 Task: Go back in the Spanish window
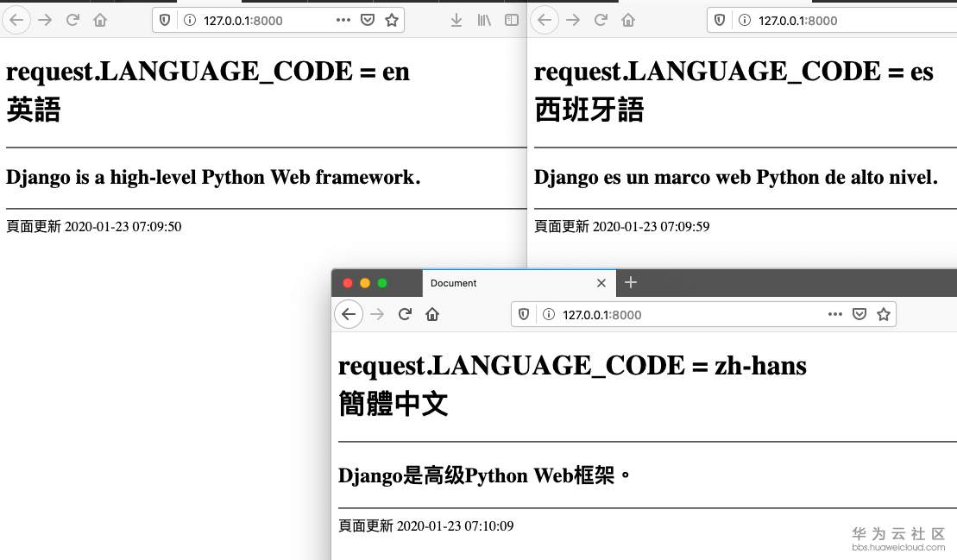pyautogui.click(x=545, y=20)
